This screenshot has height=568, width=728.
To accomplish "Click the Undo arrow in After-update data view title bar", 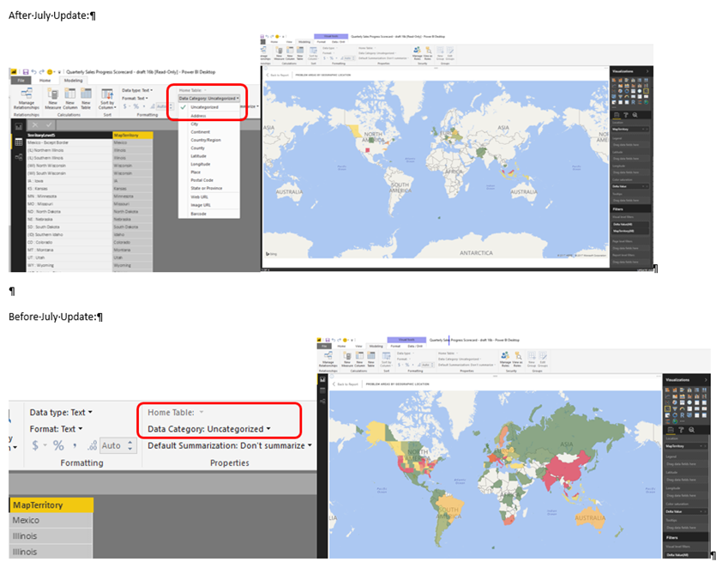I will 33,72.
